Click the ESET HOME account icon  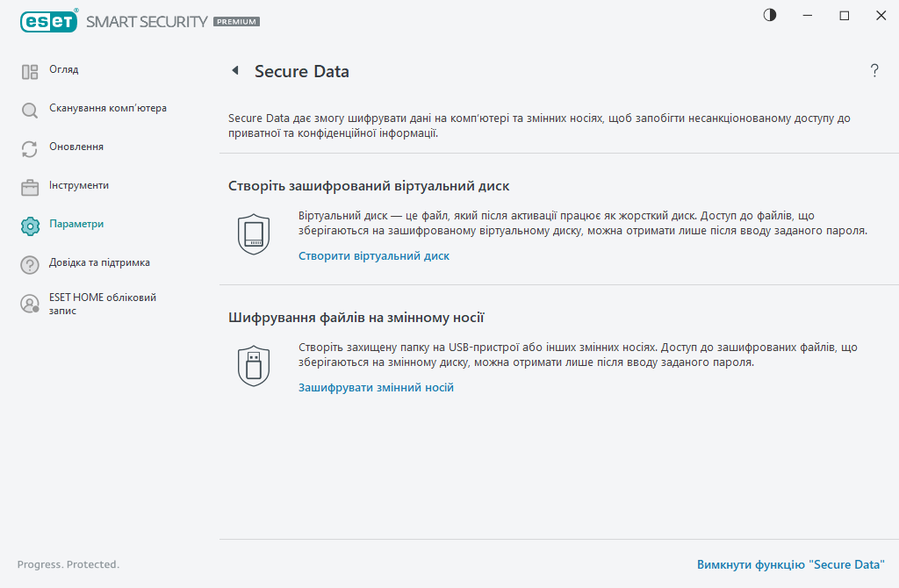pos(30,304)
